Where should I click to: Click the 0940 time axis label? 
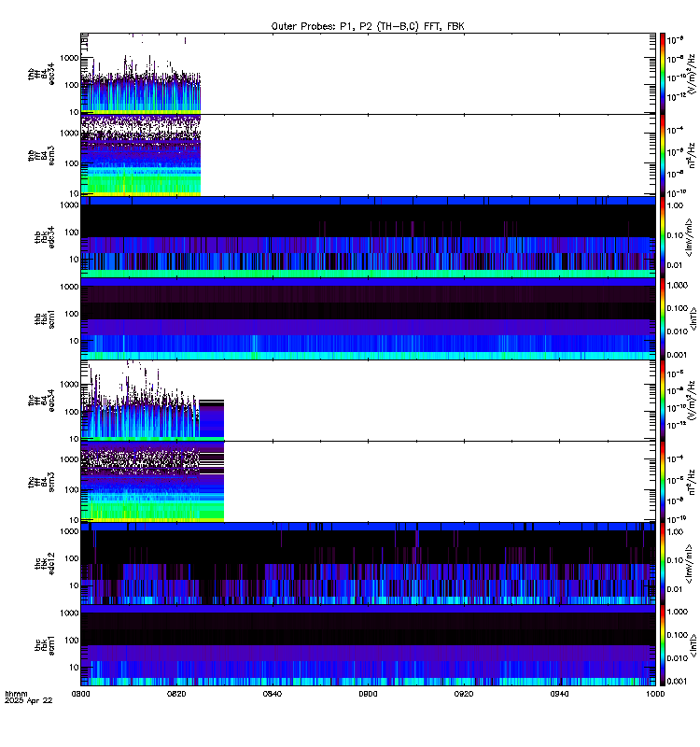tap(559, 694)
